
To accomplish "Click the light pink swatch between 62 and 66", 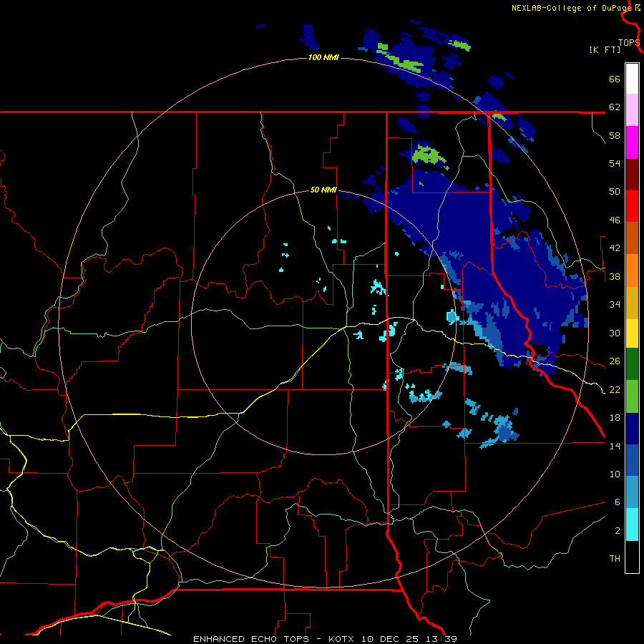I will (632, 110).
